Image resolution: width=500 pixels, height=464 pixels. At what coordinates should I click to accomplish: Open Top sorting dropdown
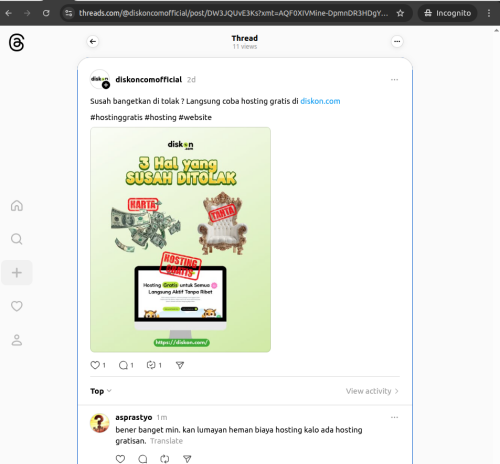(101, 391)
